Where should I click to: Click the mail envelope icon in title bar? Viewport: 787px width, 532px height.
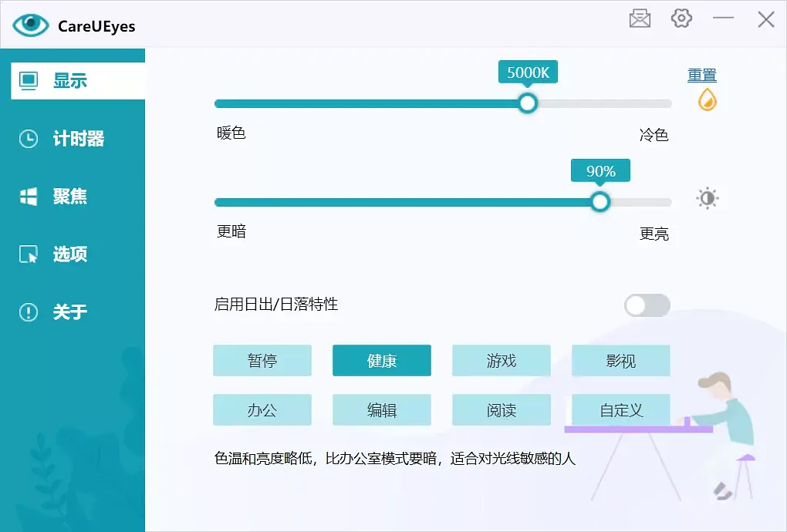[x=640, y=19]
